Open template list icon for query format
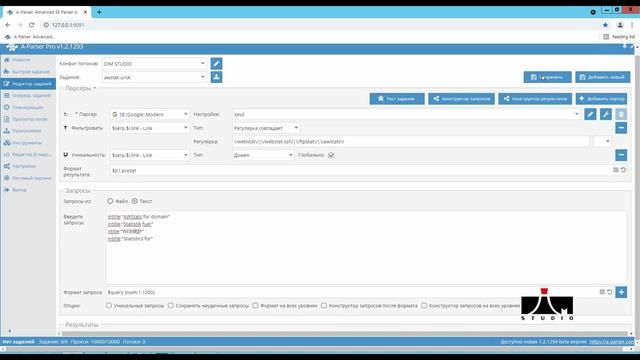The width and height of the screenshot is (640, 360). pos(602,292)
